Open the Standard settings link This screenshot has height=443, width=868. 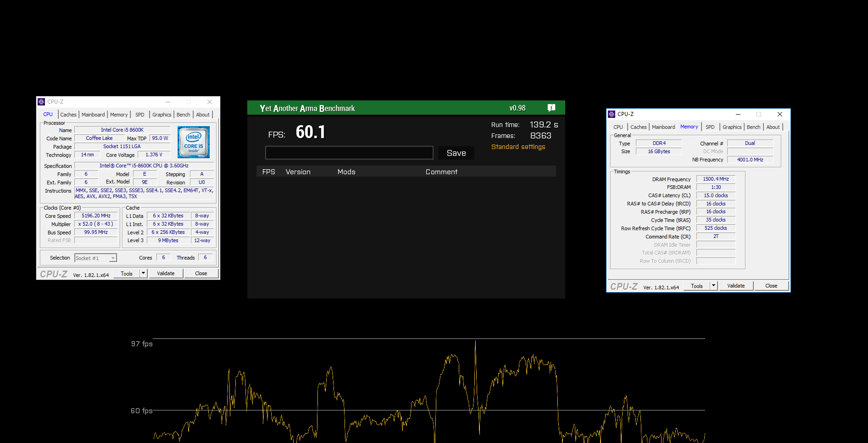(x=518, y=147)
